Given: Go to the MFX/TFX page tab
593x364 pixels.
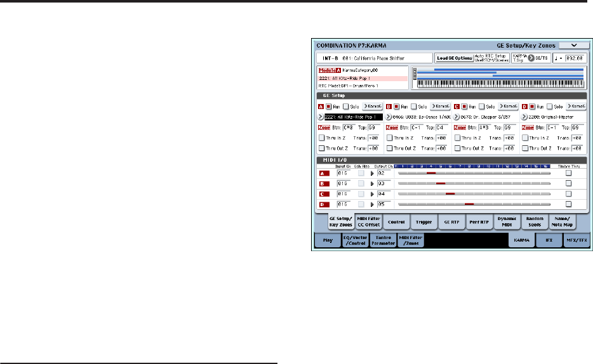Looking at the screenshot, I should coord(576,240).
